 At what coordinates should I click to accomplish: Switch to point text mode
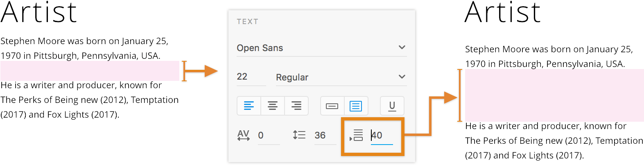coord(332,106)
